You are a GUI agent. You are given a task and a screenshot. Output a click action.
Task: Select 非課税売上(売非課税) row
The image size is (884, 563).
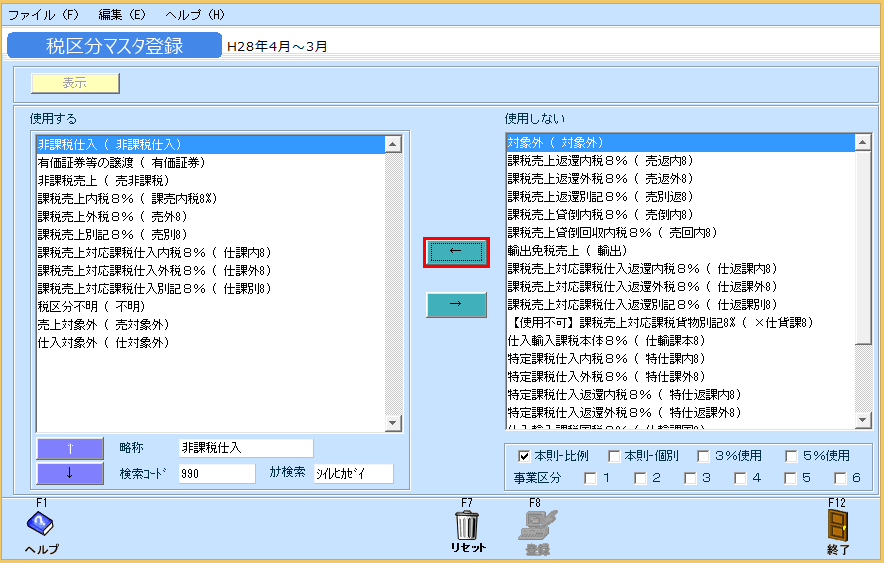click(210, 181)
